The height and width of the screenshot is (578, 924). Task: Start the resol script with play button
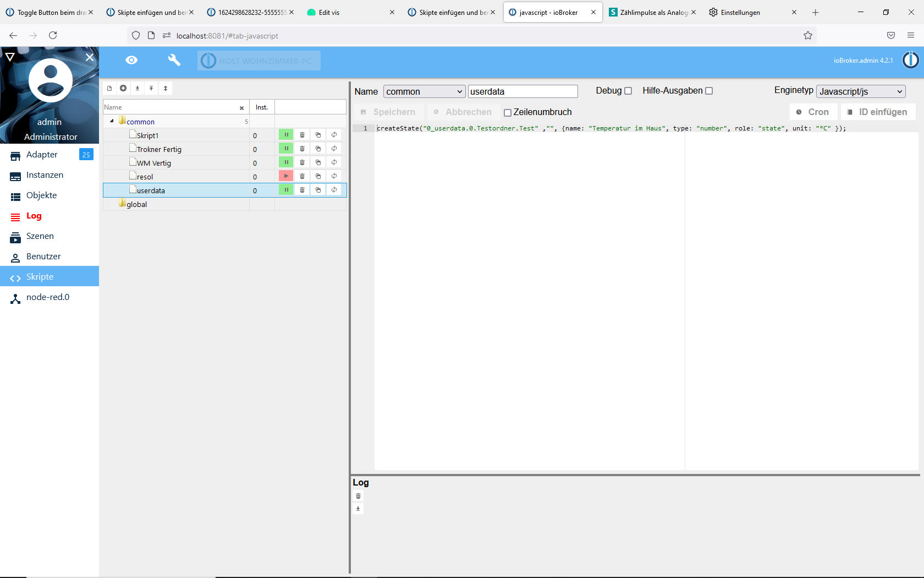286,176
